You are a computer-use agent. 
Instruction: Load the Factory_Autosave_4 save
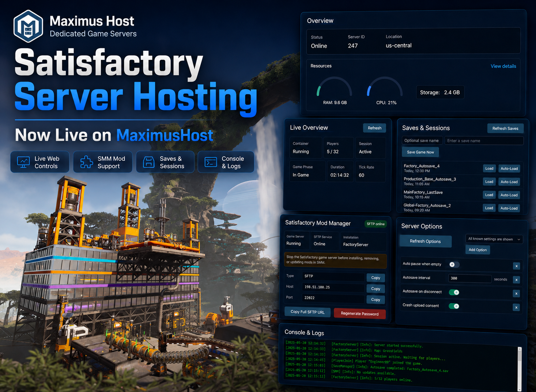pos(489,168)
